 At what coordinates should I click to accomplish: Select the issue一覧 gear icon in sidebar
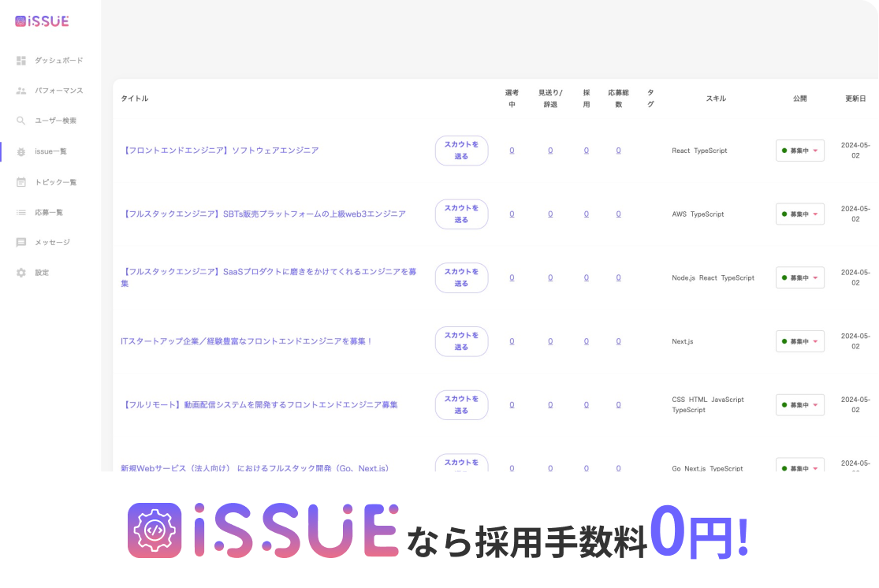coord(20,151)
